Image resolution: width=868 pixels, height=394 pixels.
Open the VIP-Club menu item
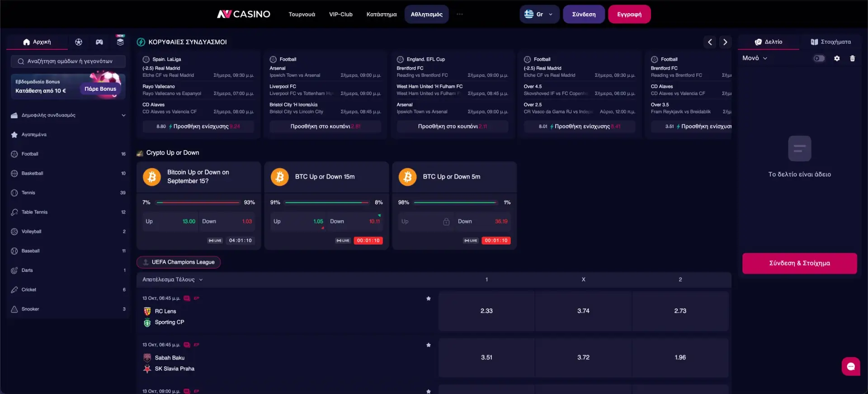click(x=341, y=14)
